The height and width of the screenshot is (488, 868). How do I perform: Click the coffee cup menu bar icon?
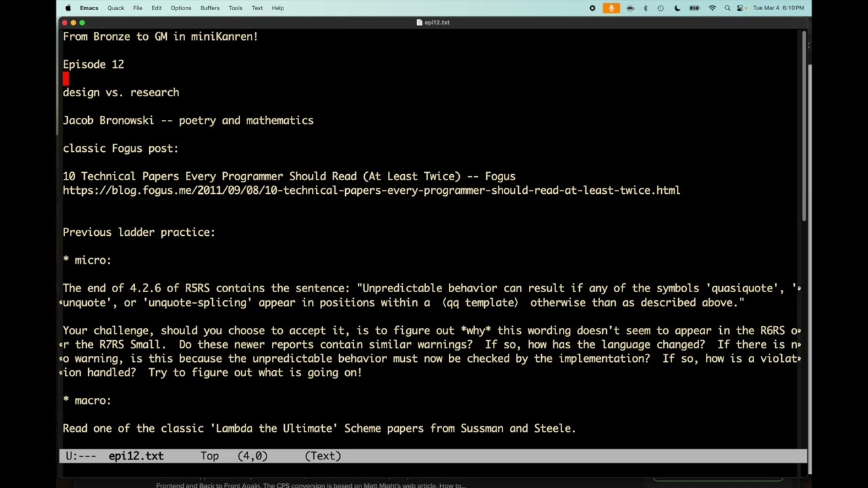click(630, 8)
